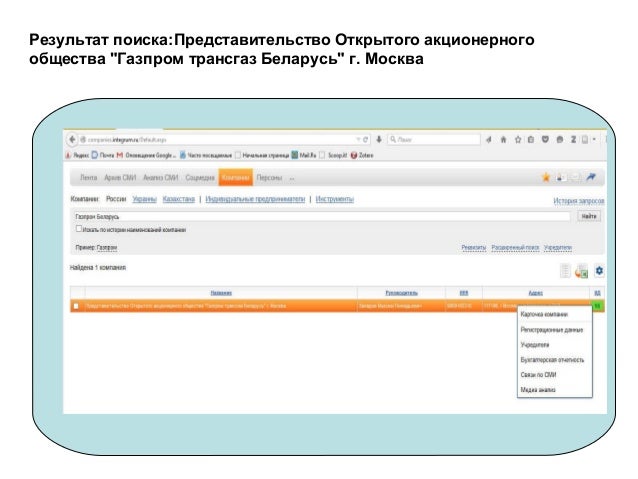Open the Mail.Ru bookmark
The width and height of the screenshot is (638, 479).
(x=304, y=155)
